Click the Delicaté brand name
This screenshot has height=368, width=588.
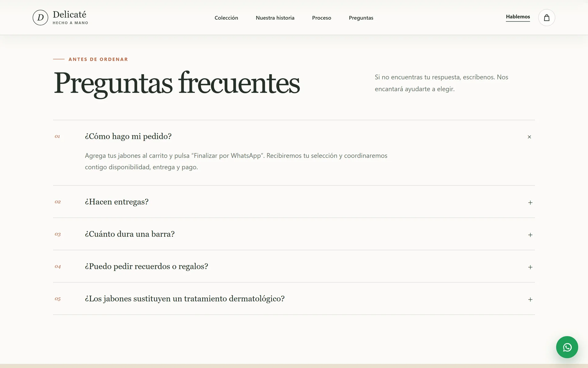(x=70, y=14)
